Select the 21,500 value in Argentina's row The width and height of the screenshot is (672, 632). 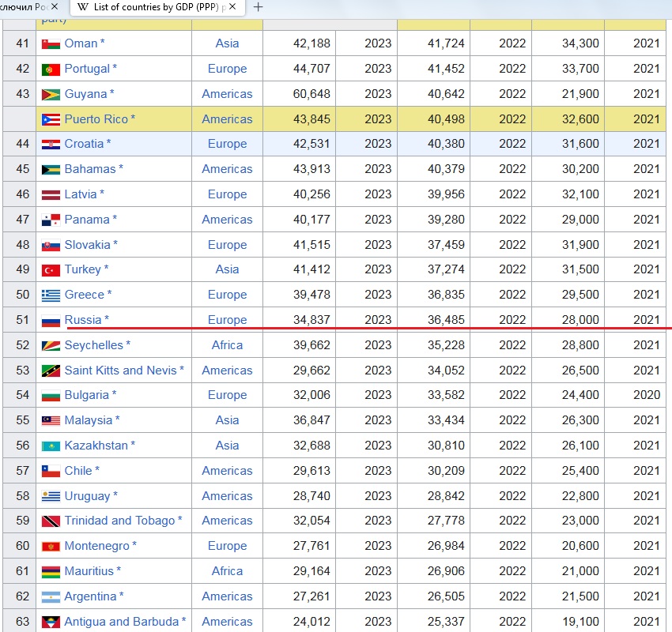[x=580, y=596]
